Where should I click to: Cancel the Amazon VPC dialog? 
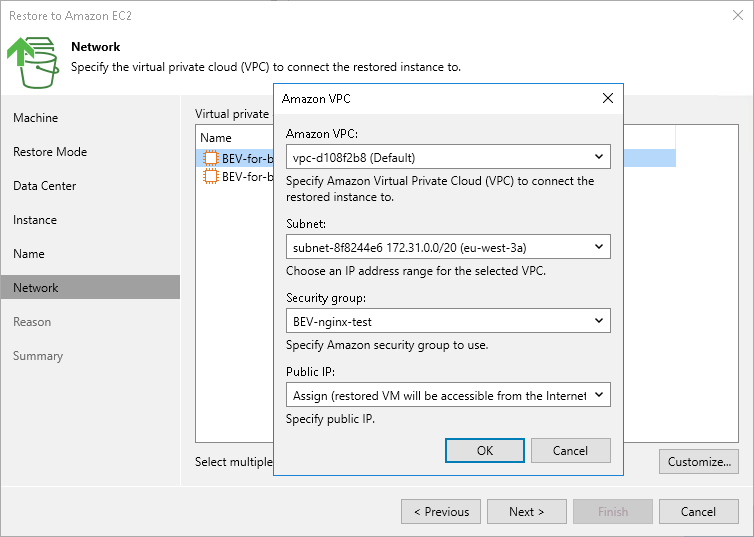pos(570,451)
